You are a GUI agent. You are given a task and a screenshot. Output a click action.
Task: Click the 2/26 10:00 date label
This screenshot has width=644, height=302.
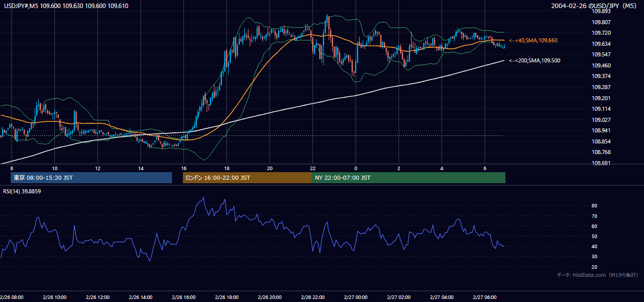point(54,297)
